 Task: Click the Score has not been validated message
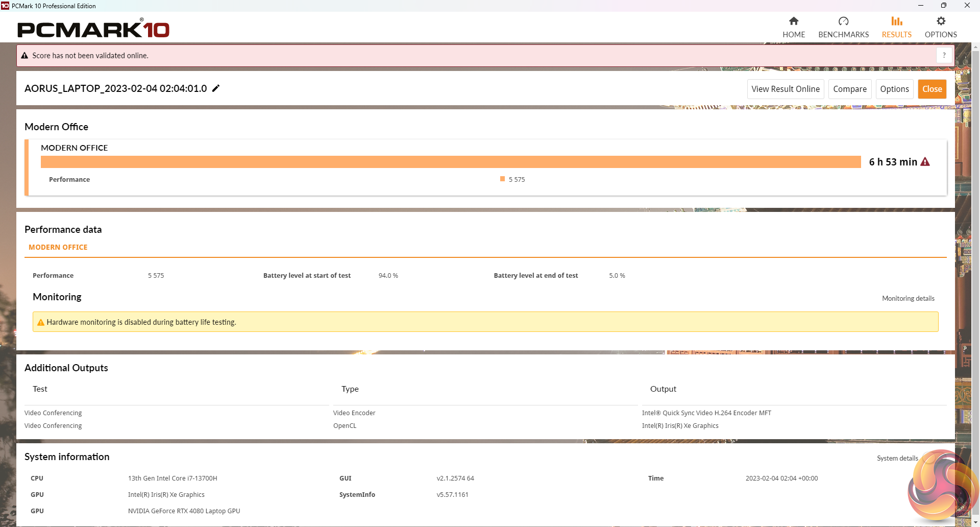(90, 56)
